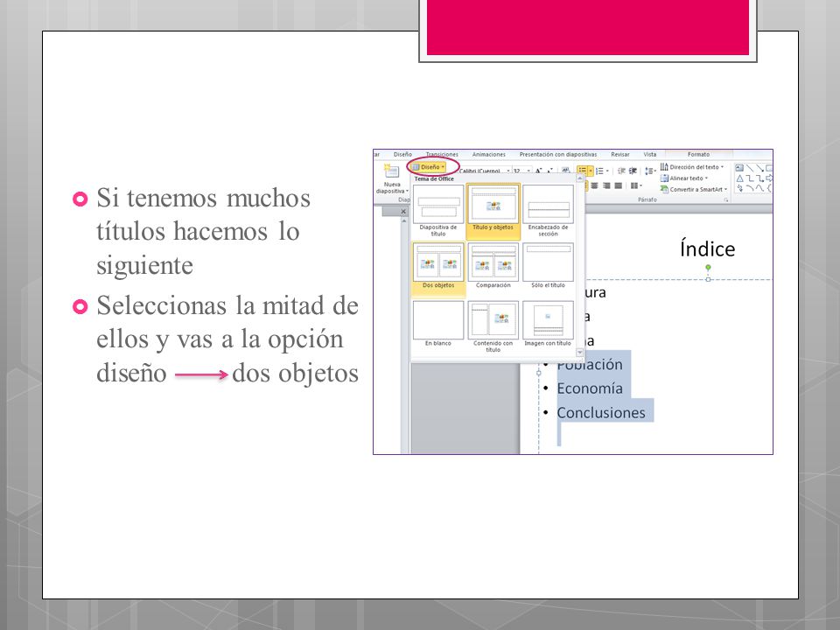Image resolution: width=840 pixels, height=630 pixels.
Task: Choose the Título y objetos layout
Action: click(493, 211)
